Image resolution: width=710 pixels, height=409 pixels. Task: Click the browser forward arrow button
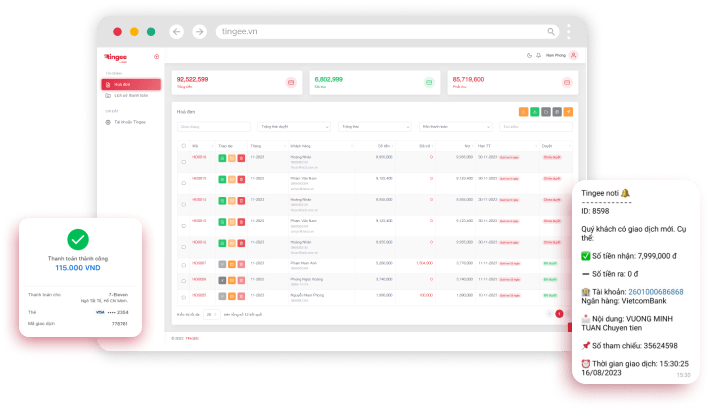point(199,32)
